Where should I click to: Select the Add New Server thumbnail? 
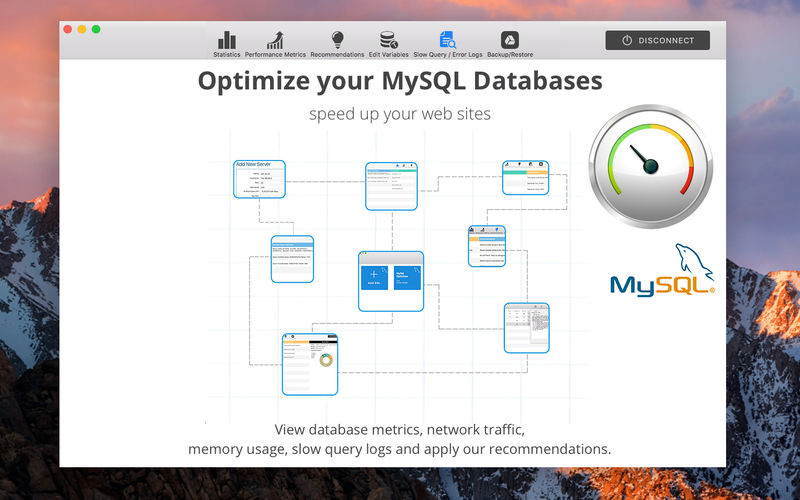click(259, 179)
